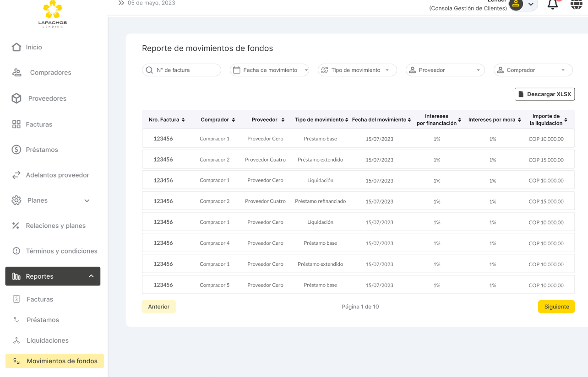The width and height of the screenshot is (588, 377).
Task: Open Liquidaciones report in sidebar
Action: pos(48,340)
